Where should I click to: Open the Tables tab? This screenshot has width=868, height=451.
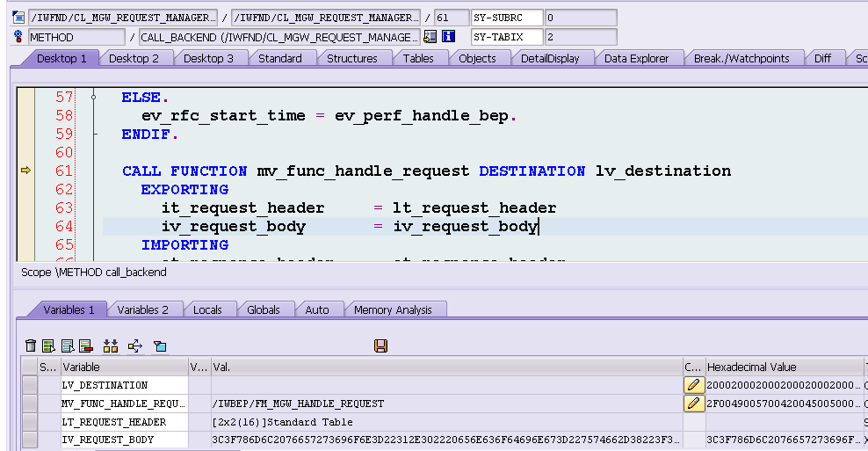point(418,58)
